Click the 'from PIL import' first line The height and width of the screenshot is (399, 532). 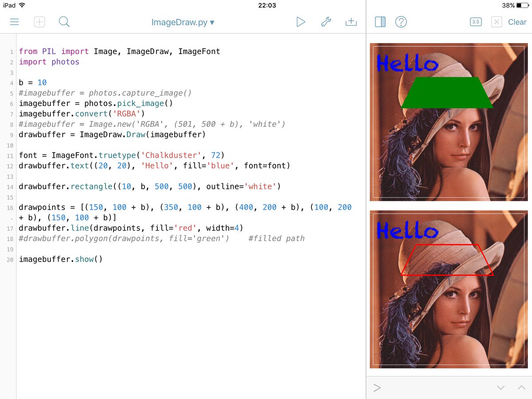tap(119, 51)
